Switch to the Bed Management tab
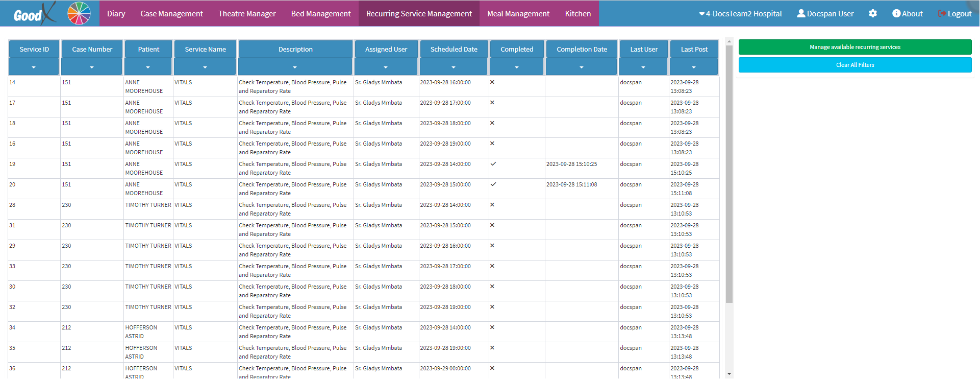Image resolution: width=980 pixels, height=379 pixels. click(320, 14)
